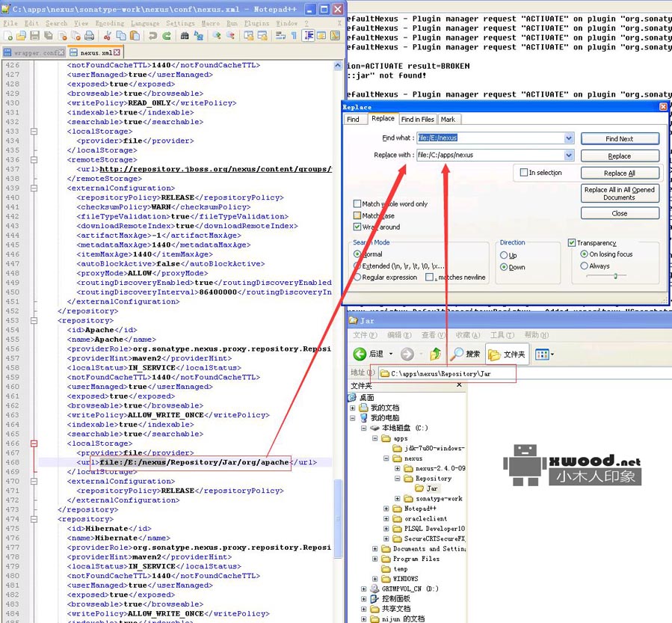Screen dimensions: 672x623
Task: Close the nexus.xml tab with its red X
Action: point(117,53)
